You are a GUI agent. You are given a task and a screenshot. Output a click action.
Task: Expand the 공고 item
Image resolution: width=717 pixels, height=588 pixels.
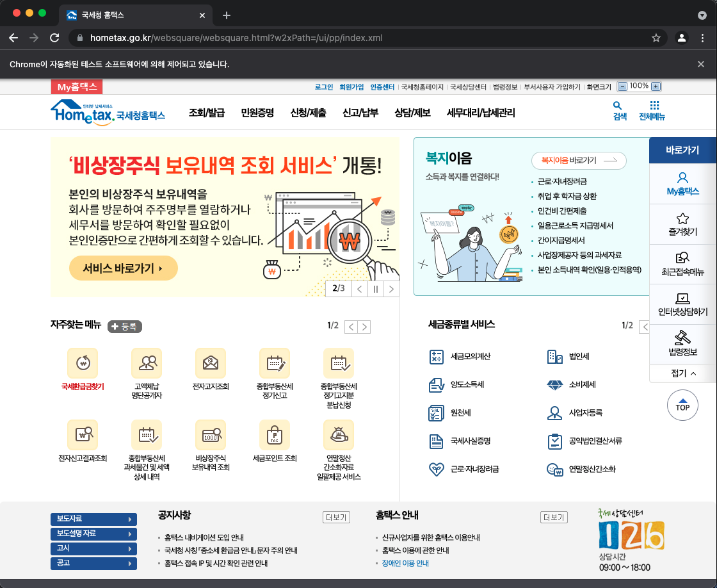[93, 563]
